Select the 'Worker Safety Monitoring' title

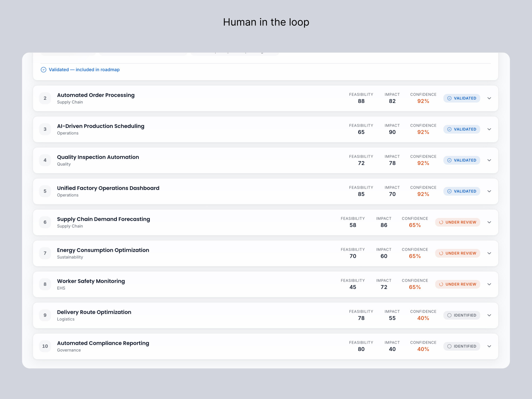click(x=91, y=281)
